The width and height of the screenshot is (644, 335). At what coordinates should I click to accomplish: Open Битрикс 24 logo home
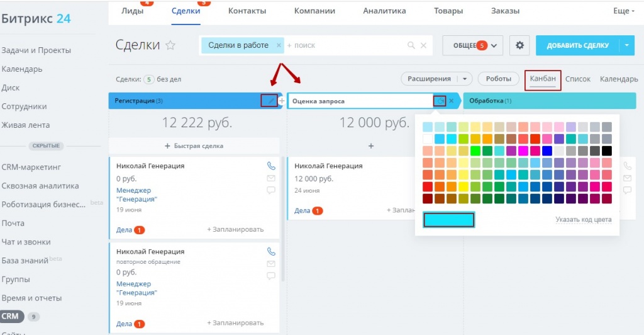36,18
